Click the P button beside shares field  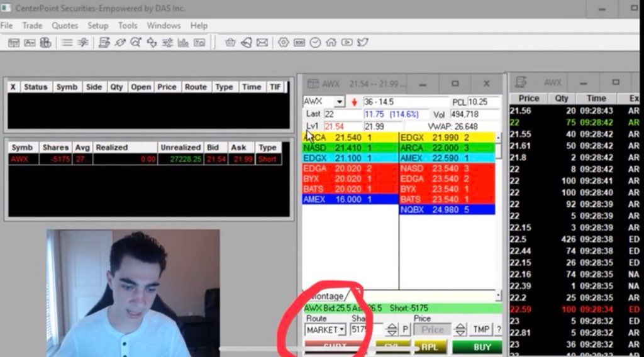pyautogui.click(x=405, y=329)
